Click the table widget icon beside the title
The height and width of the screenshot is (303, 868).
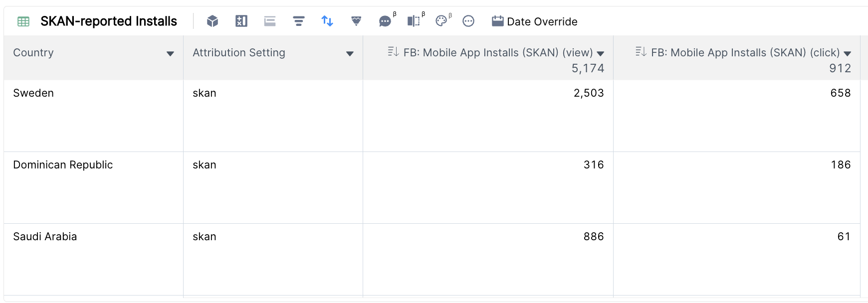tap(23, 21)
